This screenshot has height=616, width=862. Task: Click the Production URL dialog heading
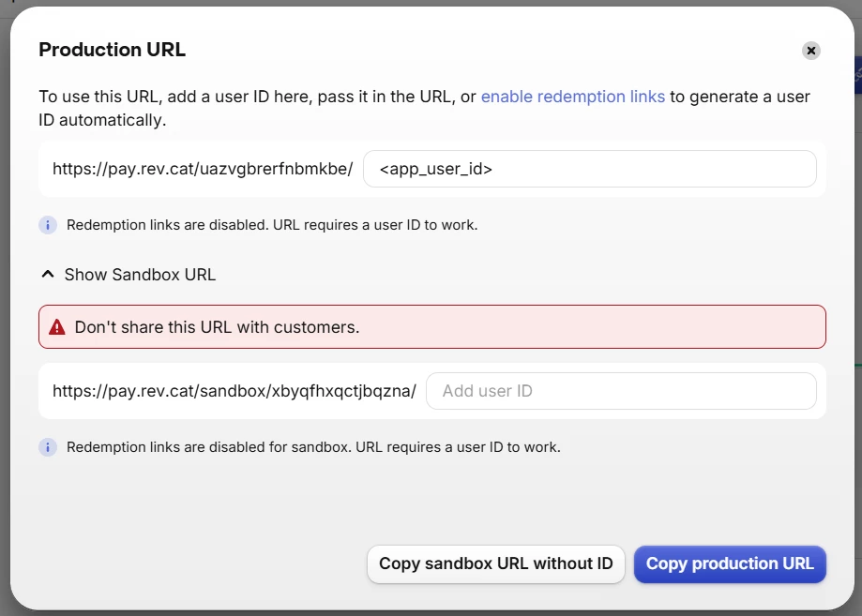[x=112, y=51]
